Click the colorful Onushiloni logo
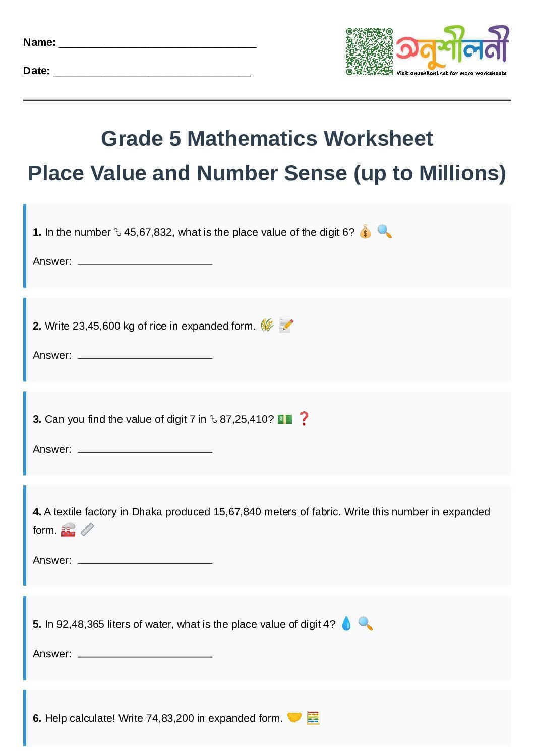 point(452,47)
